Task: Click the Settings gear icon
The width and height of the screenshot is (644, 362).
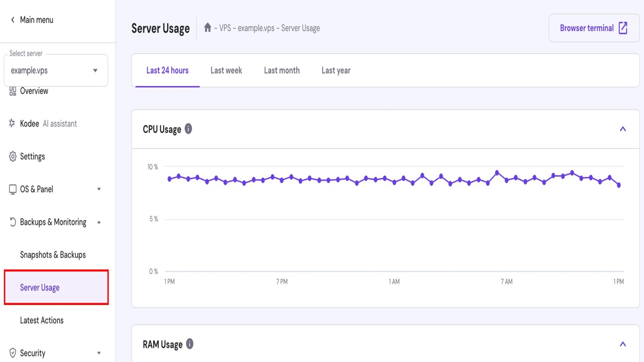Action: point(13,156)
